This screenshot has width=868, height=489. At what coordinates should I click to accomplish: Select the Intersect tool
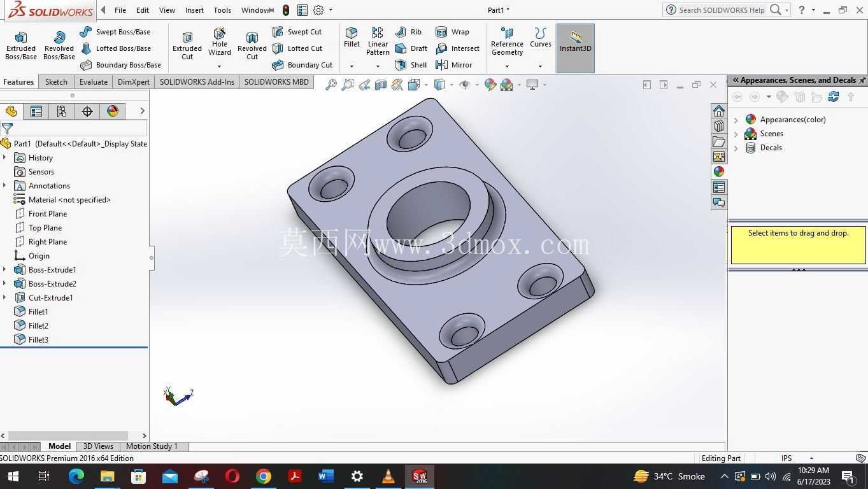(x=457, y=48)
